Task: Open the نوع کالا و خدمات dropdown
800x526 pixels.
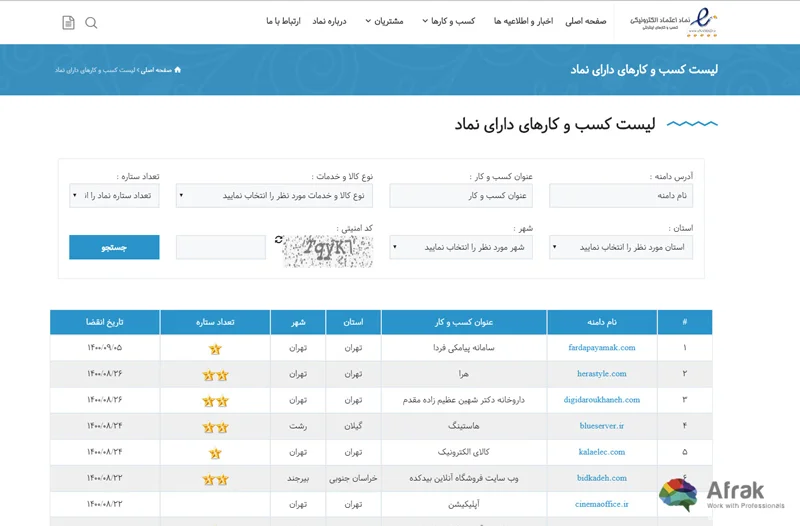Action: (x=274, y=195)
